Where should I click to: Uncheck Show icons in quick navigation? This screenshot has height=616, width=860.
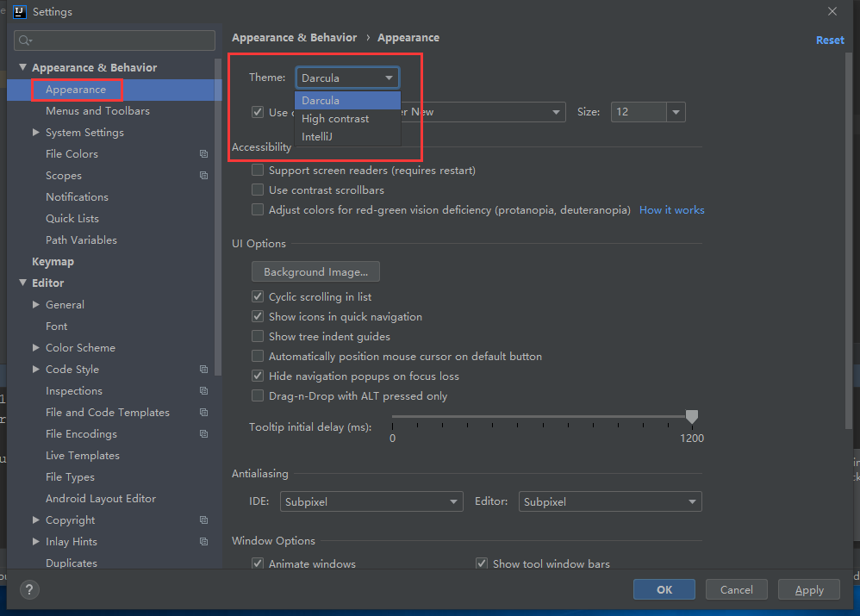click(258, 316)
